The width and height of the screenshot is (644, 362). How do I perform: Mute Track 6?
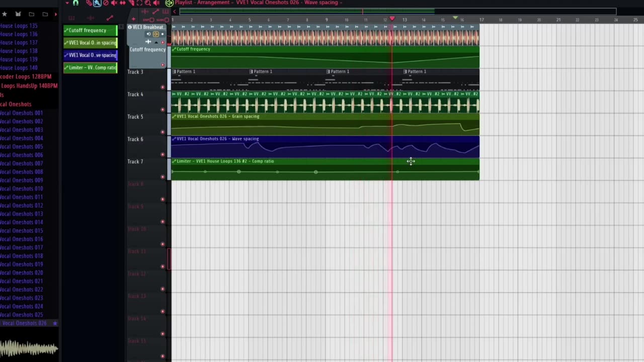pos(163,154)
